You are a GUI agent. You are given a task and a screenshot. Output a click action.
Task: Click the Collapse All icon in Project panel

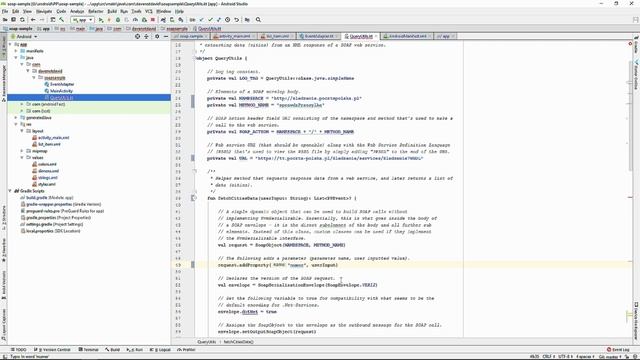[x=146, y=36]
